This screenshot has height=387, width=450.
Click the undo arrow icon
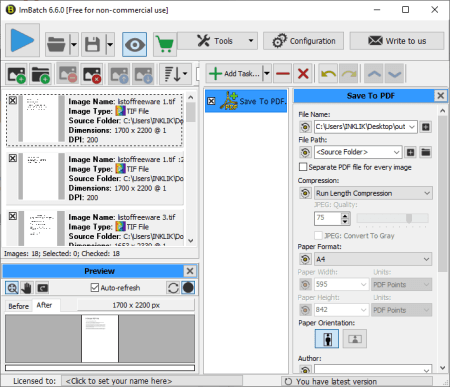(x=328, y=74)
